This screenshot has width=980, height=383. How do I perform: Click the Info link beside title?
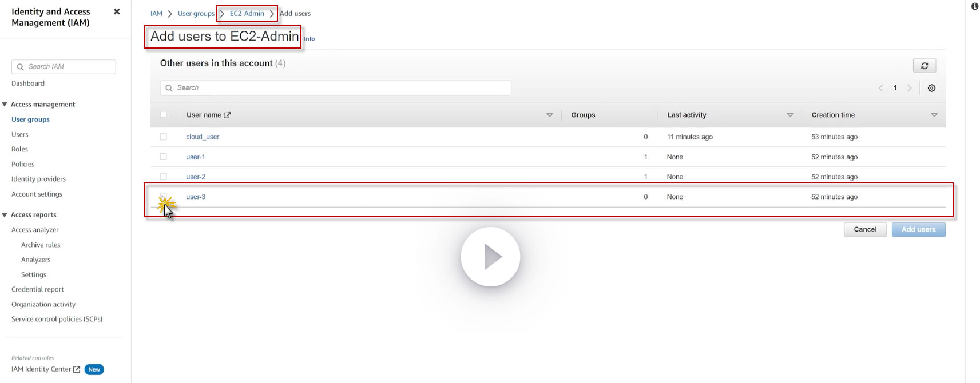pos(310,39)
